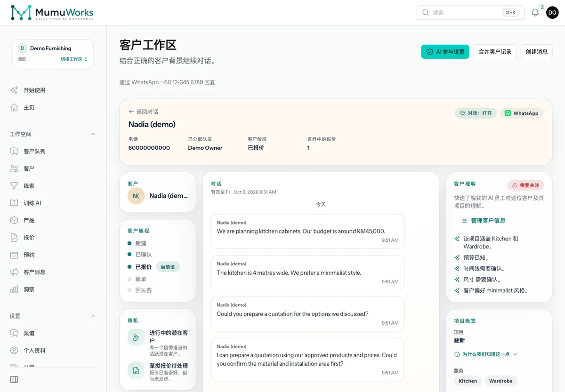Screen dimensions: 565x392
Task: Open the 切换工作区 workspace switcher
Action: coord(74,59)
